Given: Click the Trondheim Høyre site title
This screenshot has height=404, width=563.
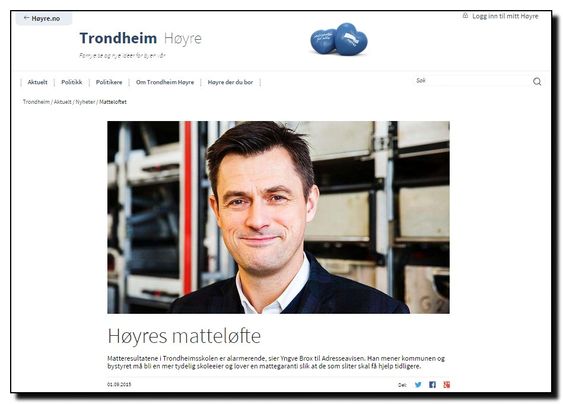Looking at the screenshot, I should coord(140,38).
